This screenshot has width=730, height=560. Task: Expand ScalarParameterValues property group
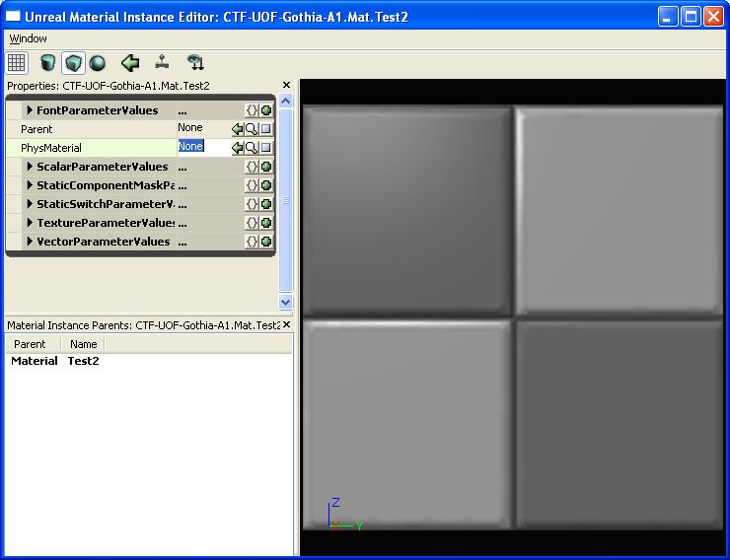(30, 167)
